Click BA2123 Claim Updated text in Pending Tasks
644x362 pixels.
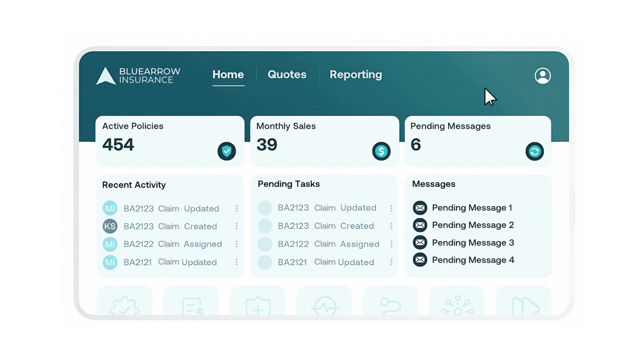(x=327, y=208)
